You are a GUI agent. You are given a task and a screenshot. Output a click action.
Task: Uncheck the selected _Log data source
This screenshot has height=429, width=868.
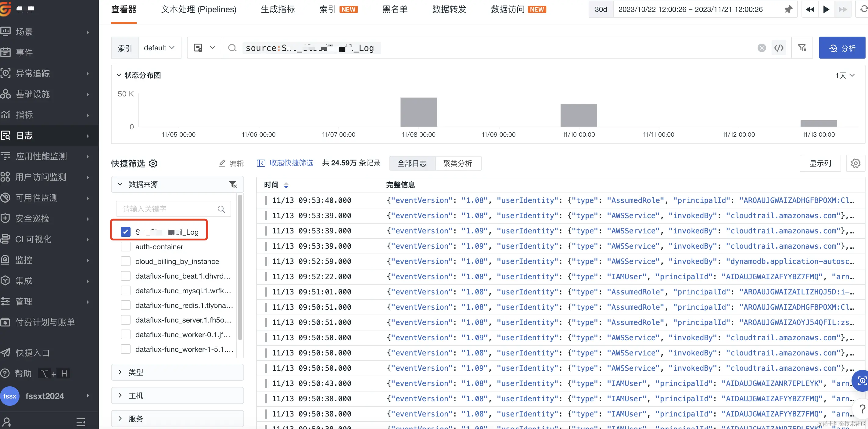coord(126,232)
